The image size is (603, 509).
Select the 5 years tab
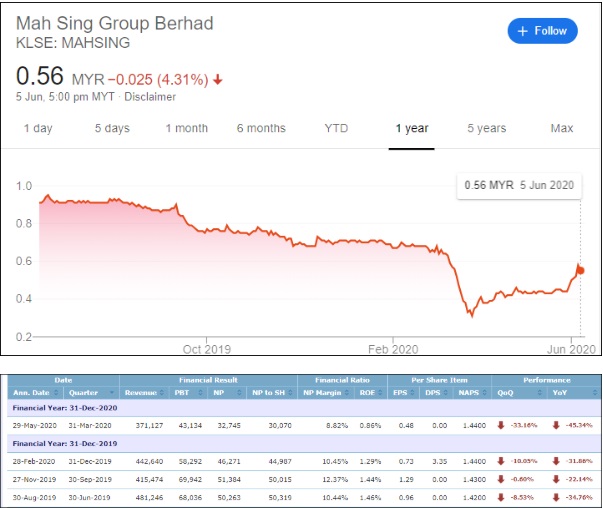click(x=486, y=128)
